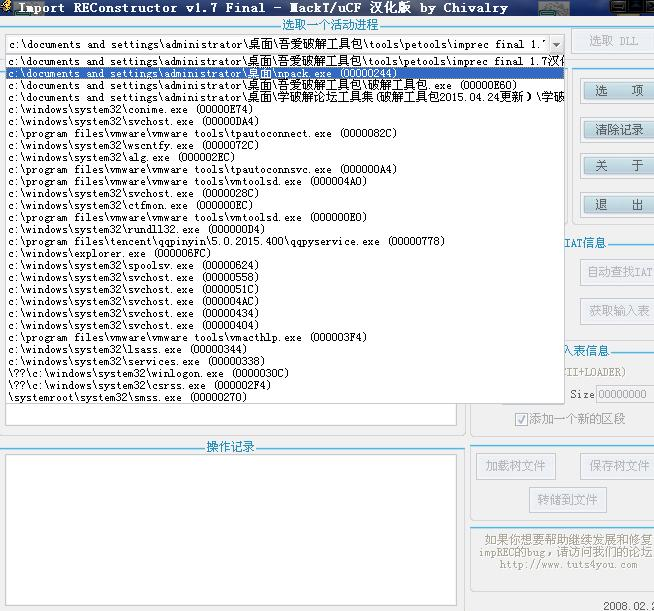The height and width of the screenshot is (611, 654).
Task: Choose spoolsv.exe (00000624) from the list
Action: point(285,265)
